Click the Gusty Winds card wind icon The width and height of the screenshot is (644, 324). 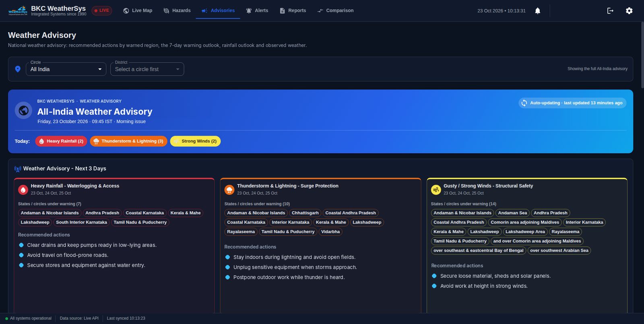point(436,190)
